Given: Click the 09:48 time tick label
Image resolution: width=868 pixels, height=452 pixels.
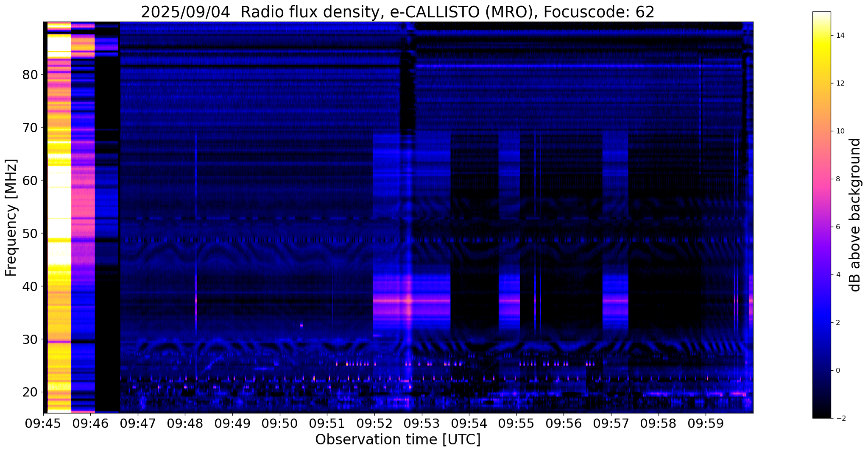Looking at the screenshot, I should click(185, 423).
